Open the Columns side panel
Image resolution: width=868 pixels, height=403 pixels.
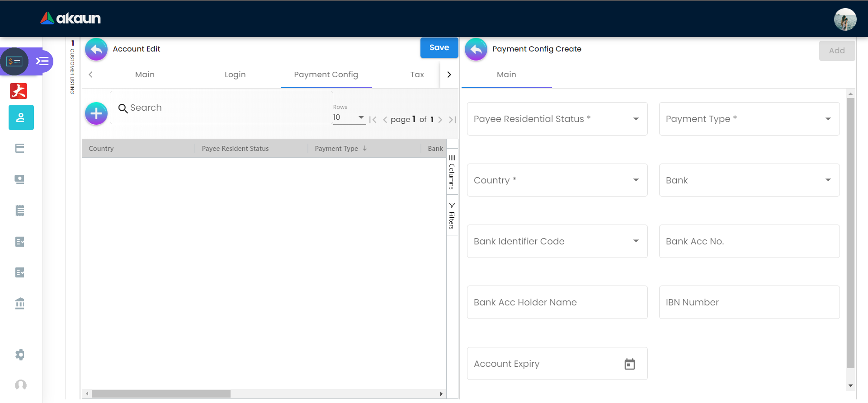[452, 172]
